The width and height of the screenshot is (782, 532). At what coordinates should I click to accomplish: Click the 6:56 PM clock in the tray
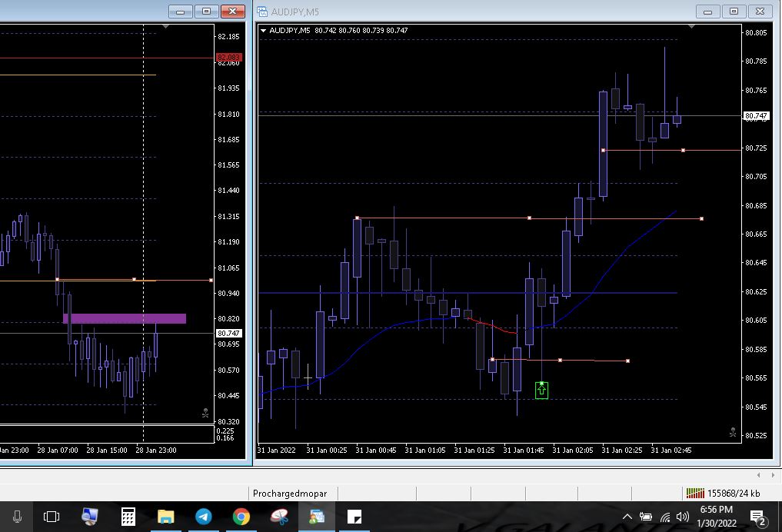point(716,509)
